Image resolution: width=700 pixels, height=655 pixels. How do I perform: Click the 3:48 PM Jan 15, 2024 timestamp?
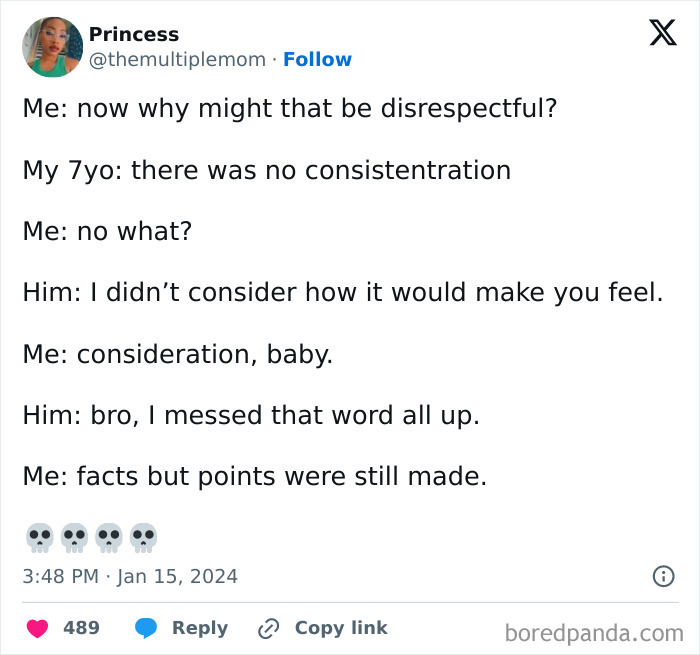(130, 576)
